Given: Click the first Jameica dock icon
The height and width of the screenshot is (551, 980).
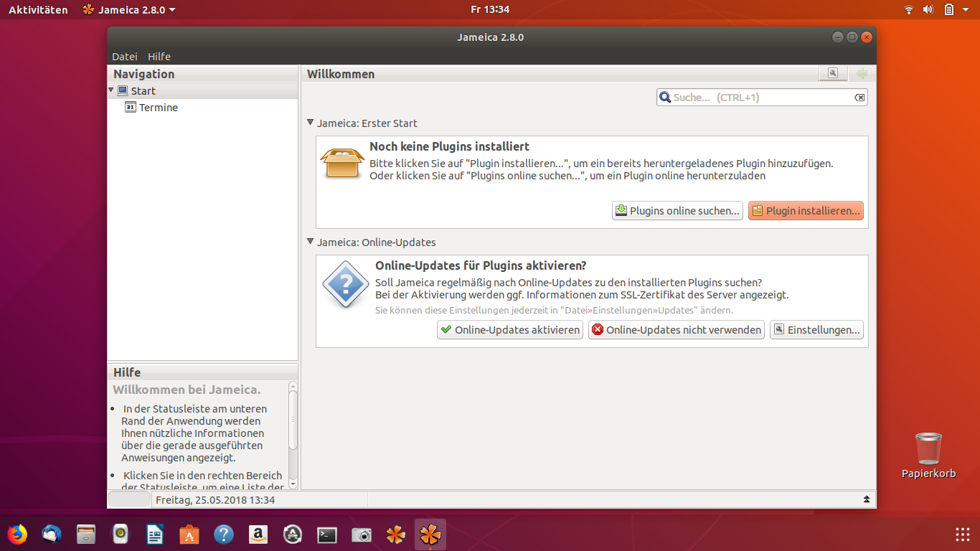Looking at the screenshot, I should click(396, 534).
